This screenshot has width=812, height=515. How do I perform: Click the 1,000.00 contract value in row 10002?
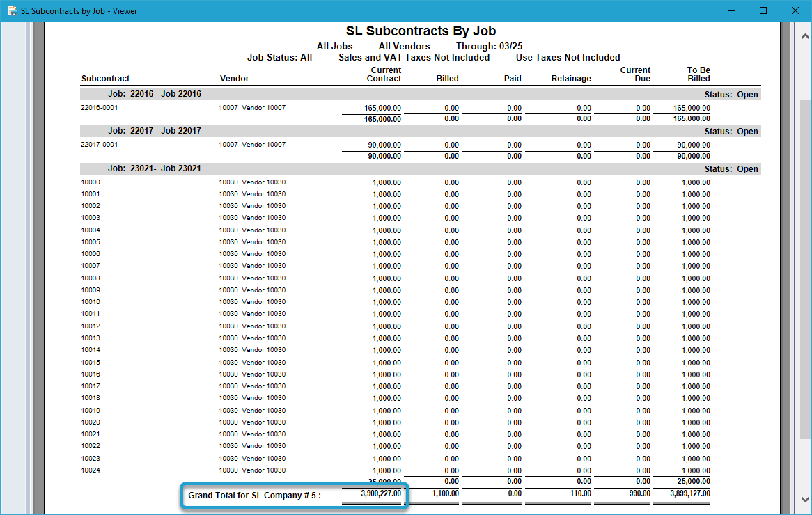pyautogui.click(x=387, y=206)
